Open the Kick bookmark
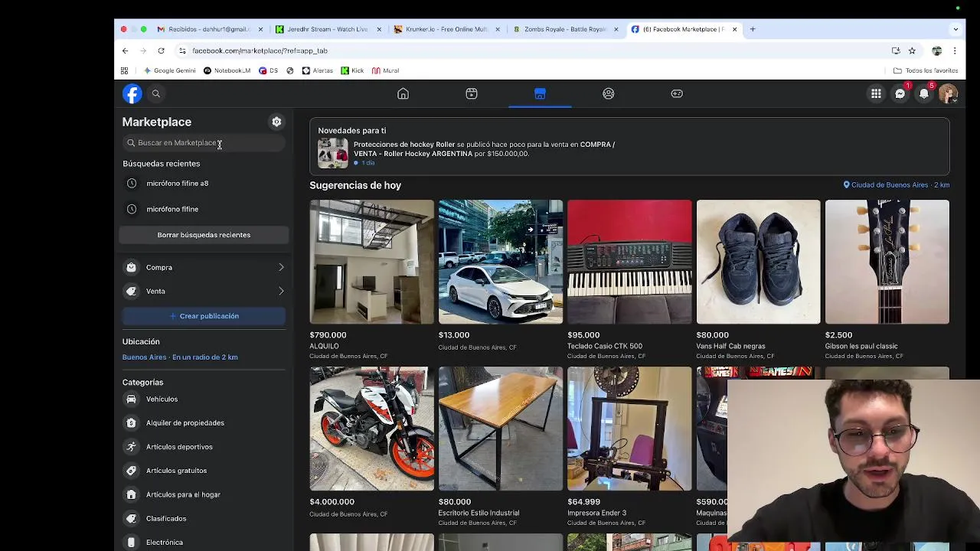 pos(352,70)
